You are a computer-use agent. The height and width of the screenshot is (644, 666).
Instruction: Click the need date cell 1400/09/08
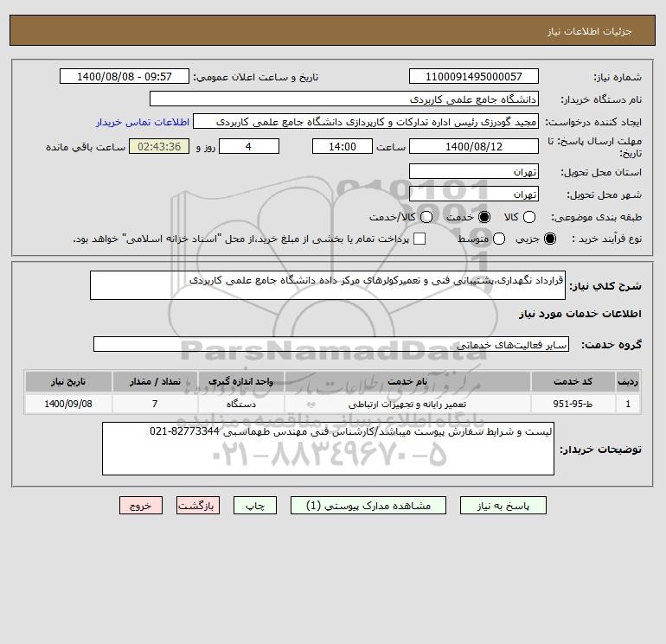coord(68,404)
